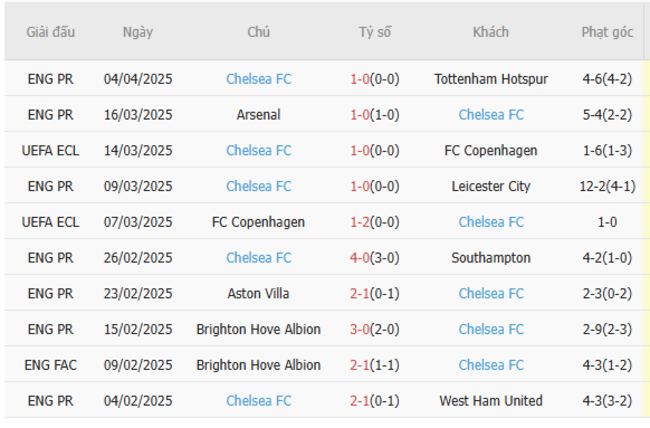Image resolution: width=650 pixels, height=428 pixels.
Task: Open the Arsenal team link
Action: pos(259,115)
